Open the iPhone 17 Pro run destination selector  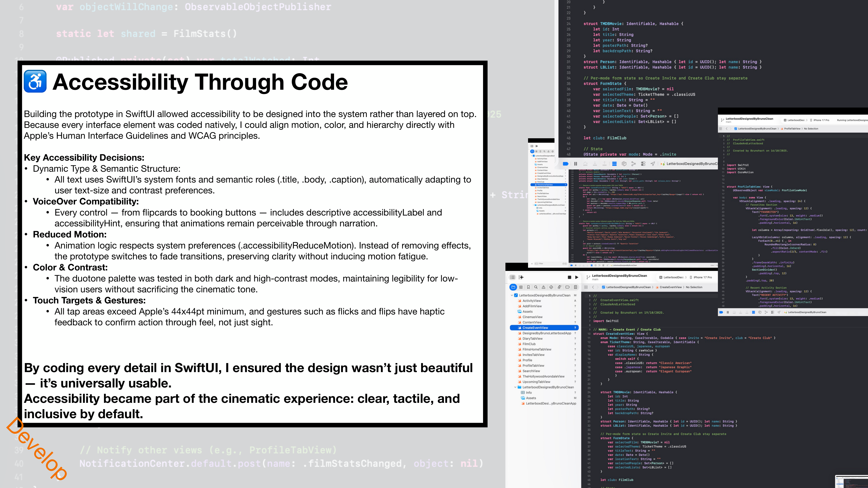click(x=703, y=277)
